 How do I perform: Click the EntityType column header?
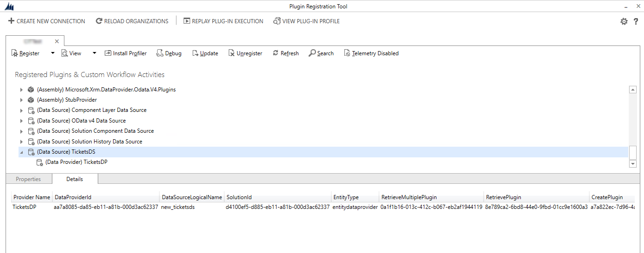tap(355, 197)
